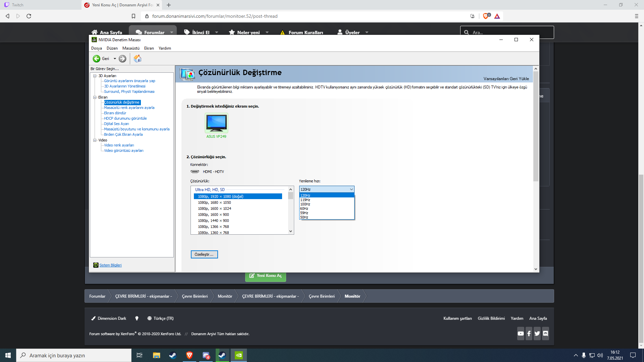Click the Brave Rewards triangle icon
The image size is (644, 362).
point(497,16)
